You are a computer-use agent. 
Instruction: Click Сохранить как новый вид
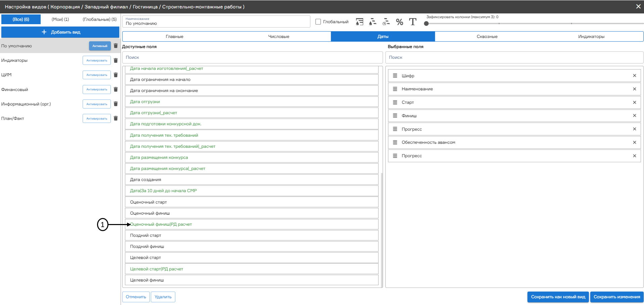558,297
